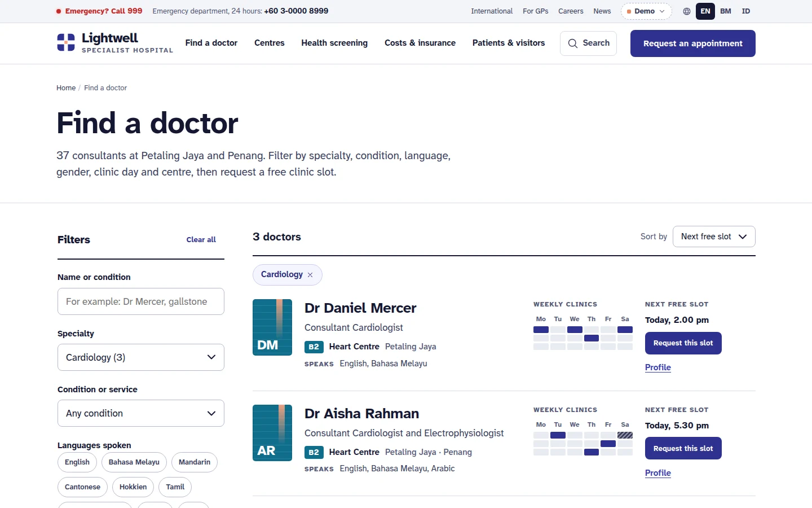Click Dr Aisha Rahman's AR avatar

point(272,433)
